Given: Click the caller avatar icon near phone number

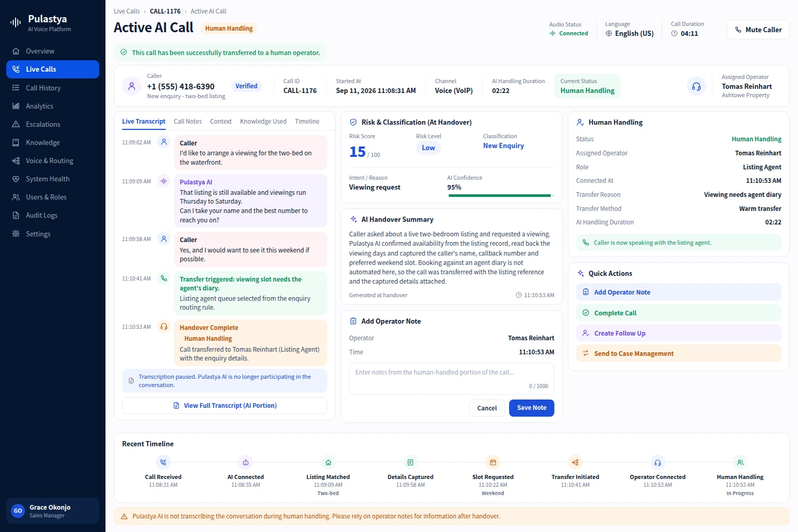Looking at the screenshot, I should click(x=131, y=86).
